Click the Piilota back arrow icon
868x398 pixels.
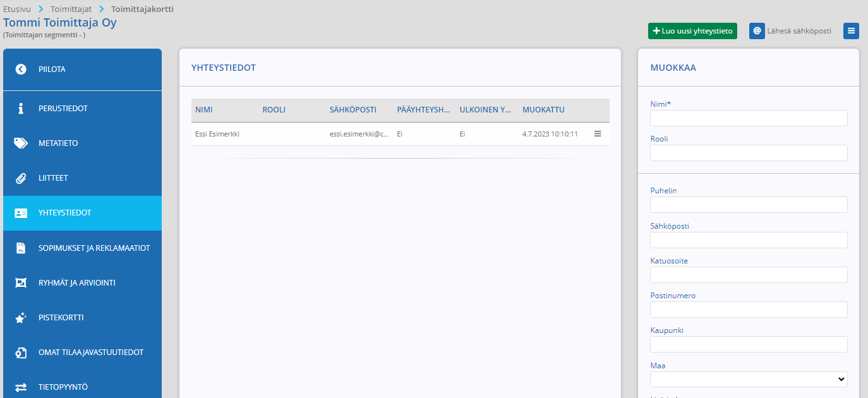[x=21, y=69]
